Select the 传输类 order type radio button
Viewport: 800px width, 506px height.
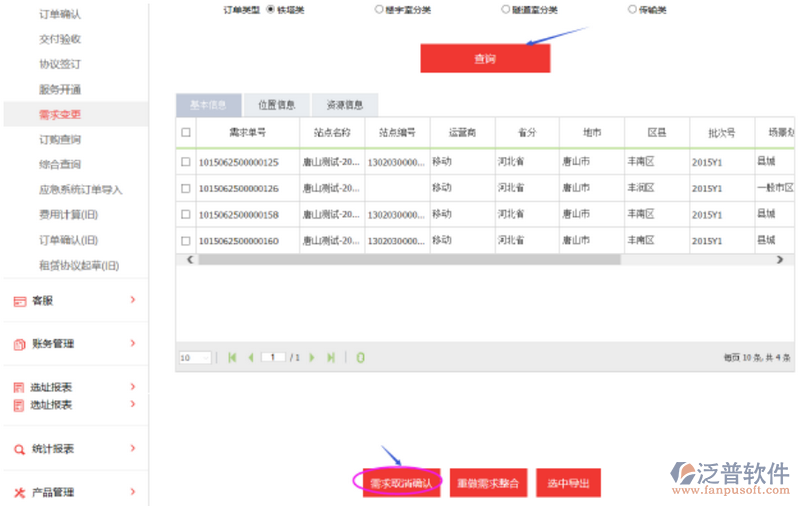click(632, 9)
